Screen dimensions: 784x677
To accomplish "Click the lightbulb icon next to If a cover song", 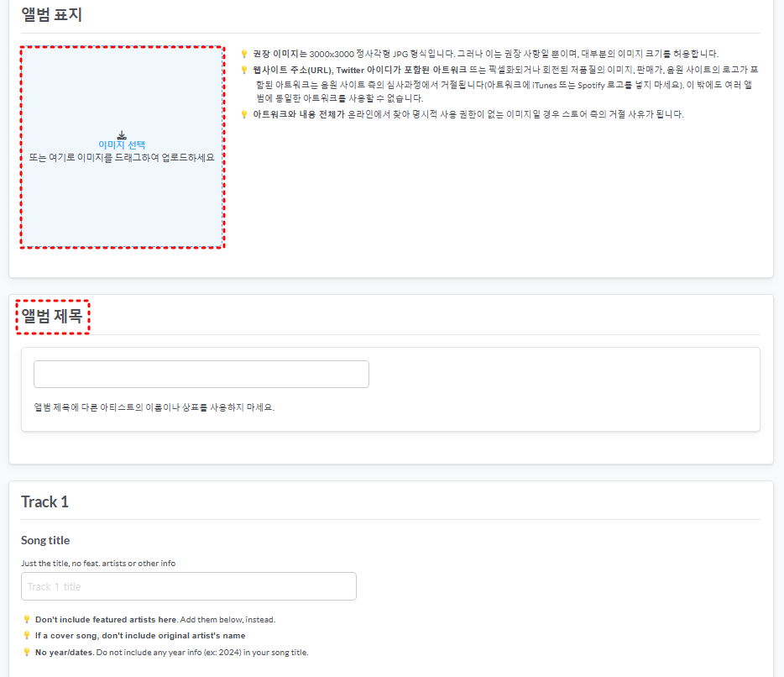I will pos(27,636).
